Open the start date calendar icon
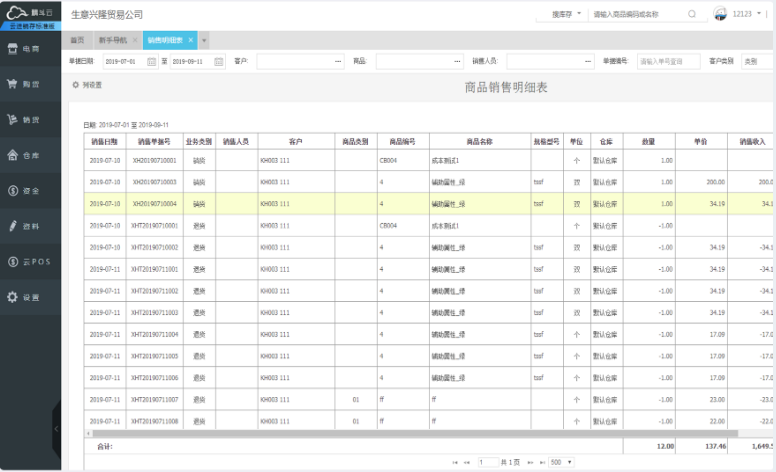This screenshot has width=776, height=472. click(x=151, y=61)
